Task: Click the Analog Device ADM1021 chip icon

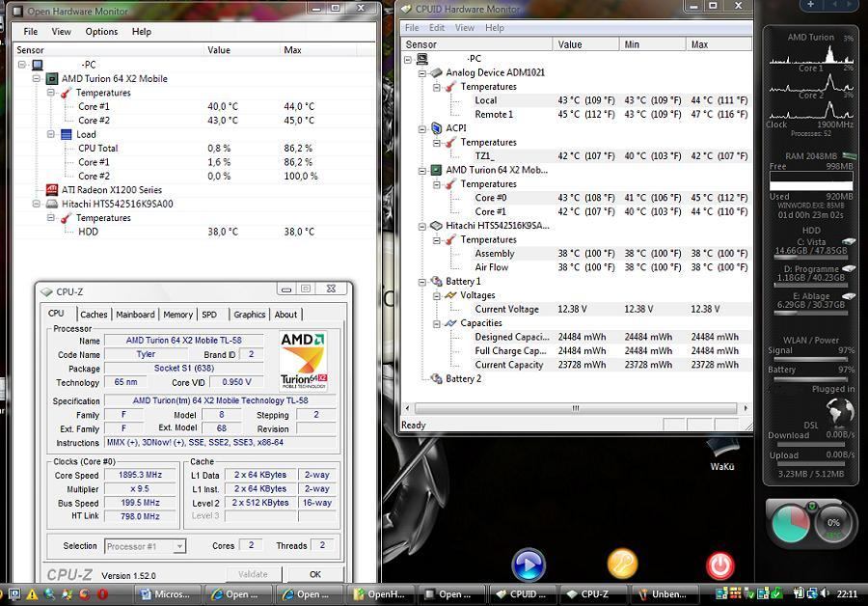Action: pos(436,72)
